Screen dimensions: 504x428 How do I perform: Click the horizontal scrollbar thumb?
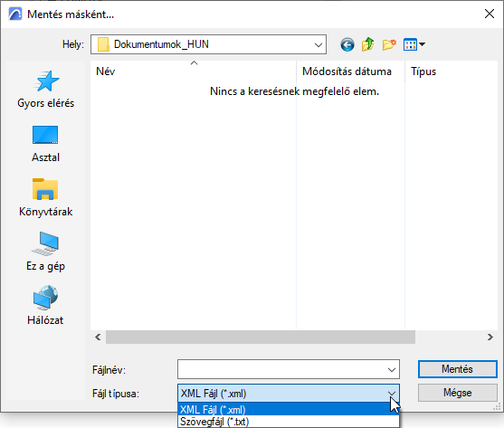pyautogui.click(x=261, y=338)
